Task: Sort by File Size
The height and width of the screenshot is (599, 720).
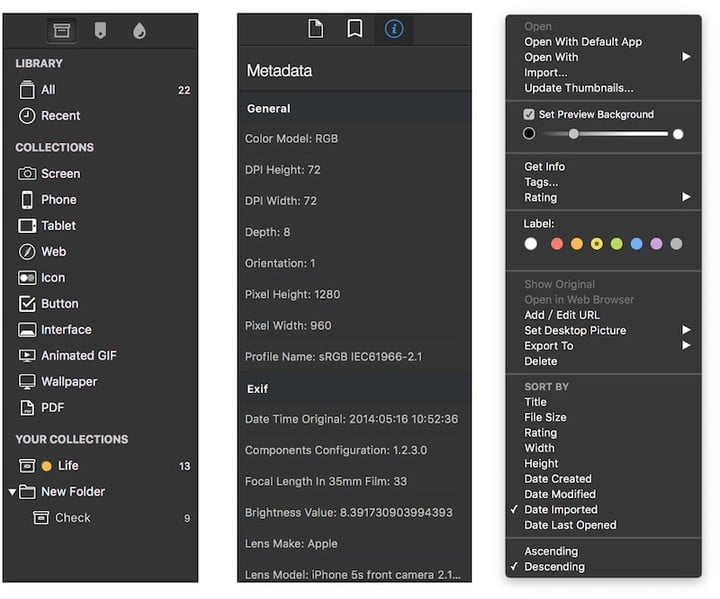Action: coord(545,417)
